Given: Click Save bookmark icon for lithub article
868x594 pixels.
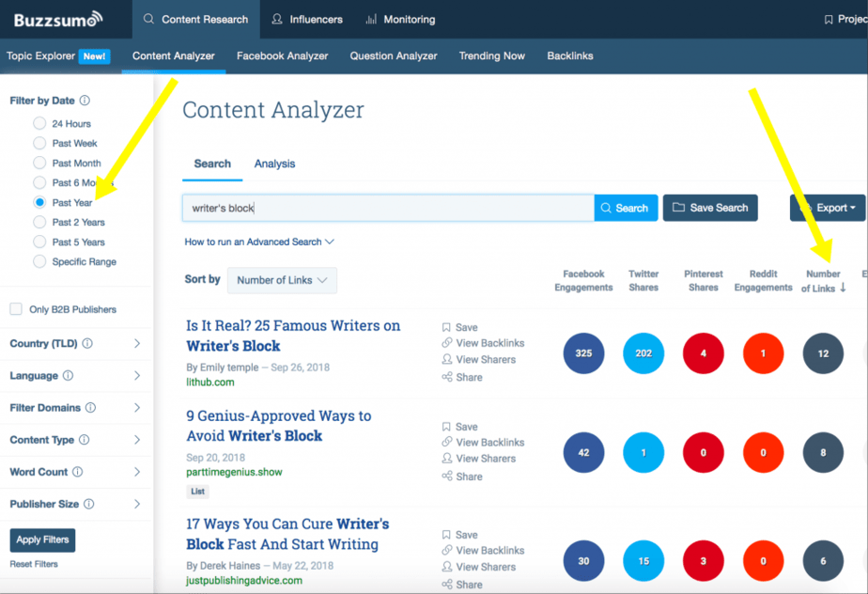Looking at the screenshot, I should point(446,327).
